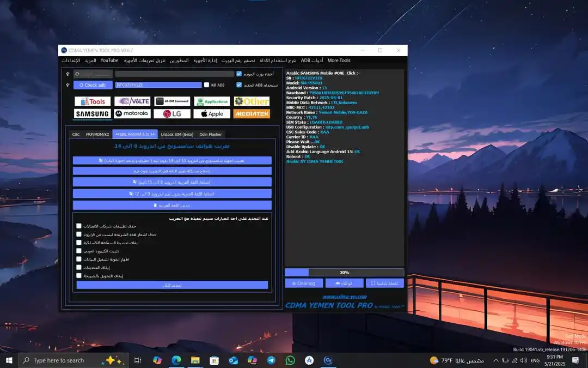
Task: Click the USB icon beside the port dropdown
Action: coord(68,74)
